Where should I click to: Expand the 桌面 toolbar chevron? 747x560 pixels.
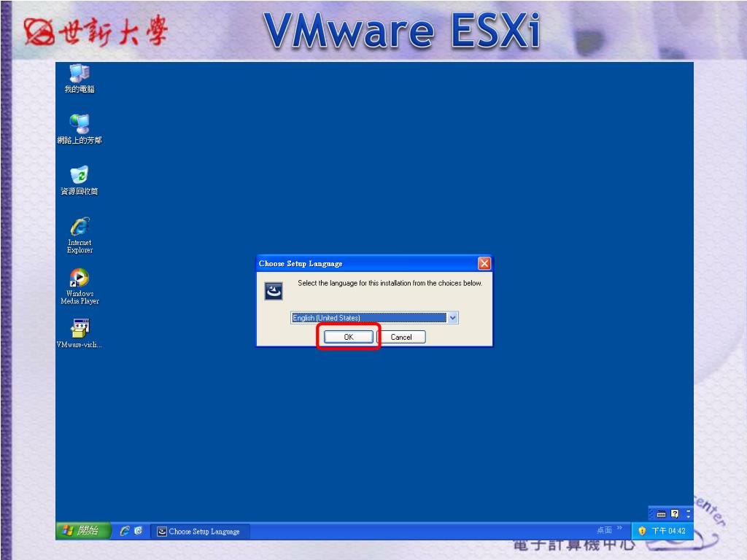(x=619, y=528)
